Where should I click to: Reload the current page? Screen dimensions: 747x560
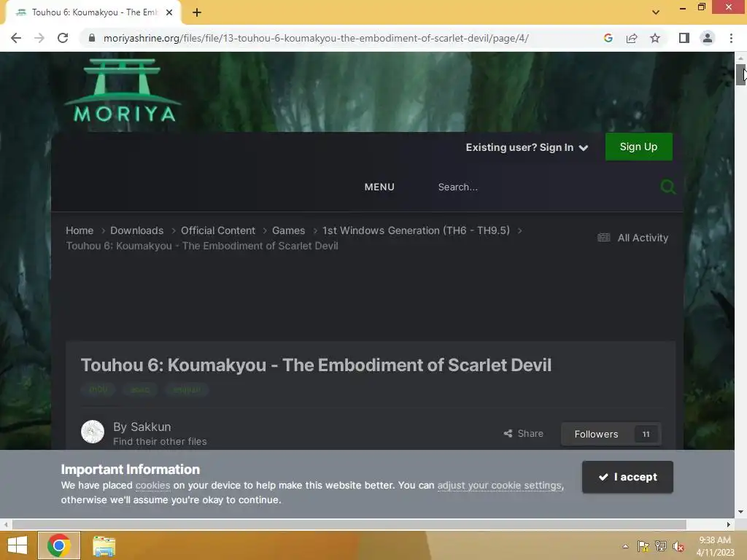(x=63, y=38)
